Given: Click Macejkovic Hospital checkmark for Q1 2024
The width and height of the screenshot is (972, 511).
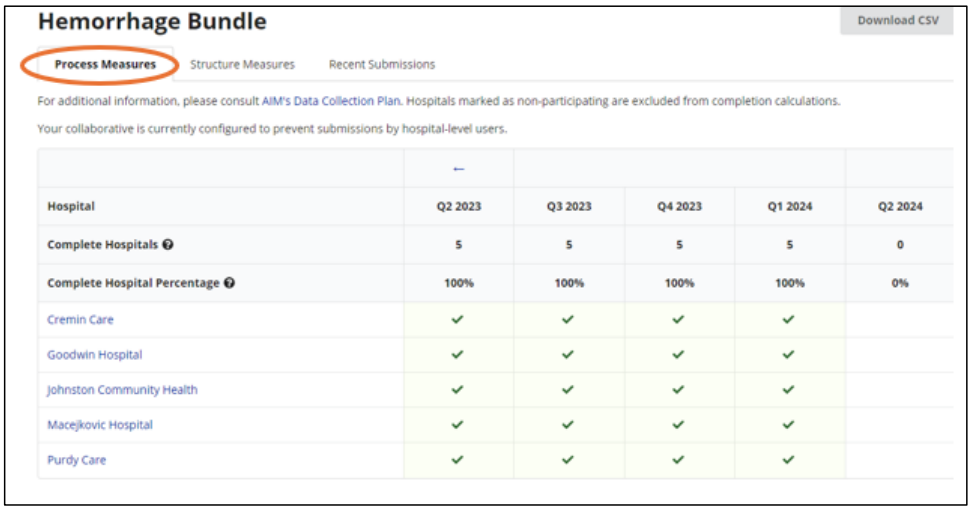Looking at the screenshot, I should [x=788, y=425].
